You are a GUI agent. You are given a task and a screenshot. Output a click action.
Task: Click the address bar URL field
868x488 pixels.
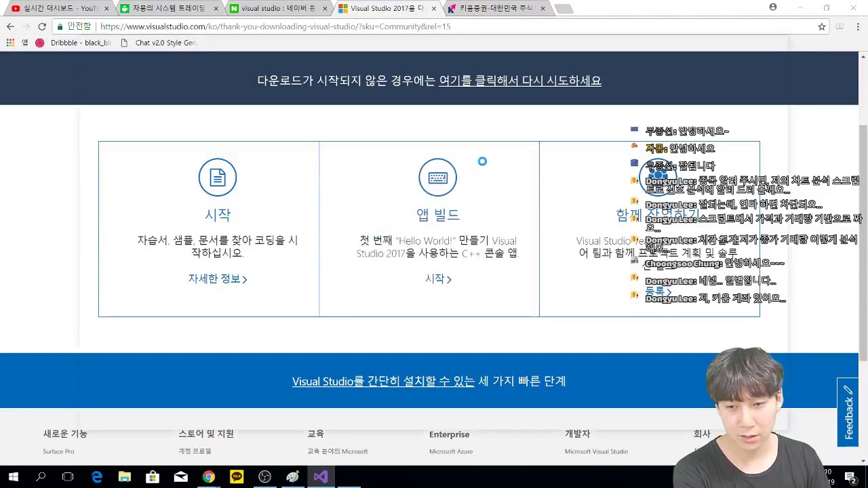[434, 26]
